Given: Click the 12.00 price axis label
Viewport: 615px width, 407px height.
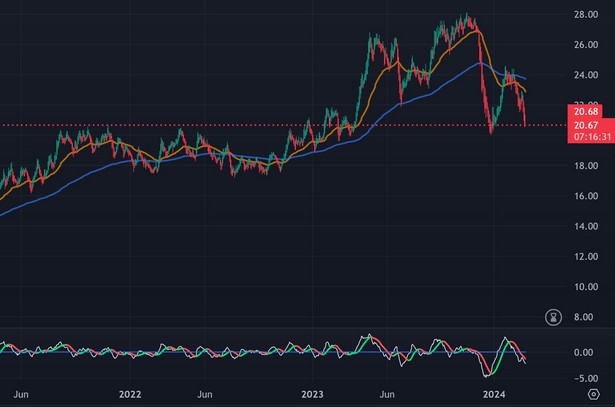Looking at the screenshot, I should click(x=586, y=257).
